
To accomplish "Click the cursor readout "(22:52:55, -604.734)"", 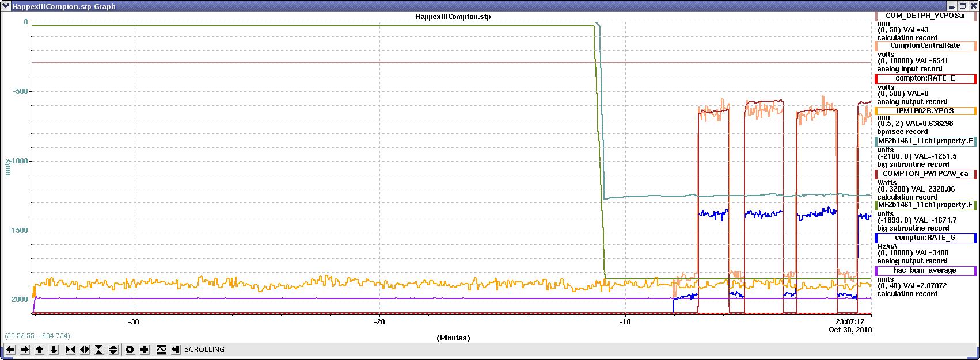I will [37, 336].
